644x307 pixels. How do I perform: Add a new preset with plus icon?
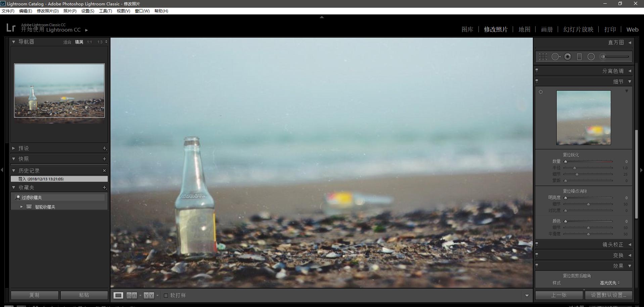tap(104, 148)
